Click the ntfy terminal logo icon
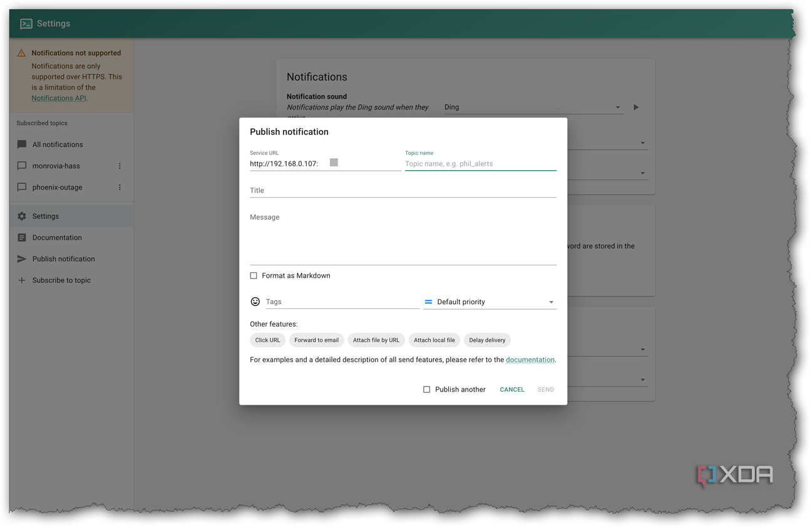 (26, 24)
